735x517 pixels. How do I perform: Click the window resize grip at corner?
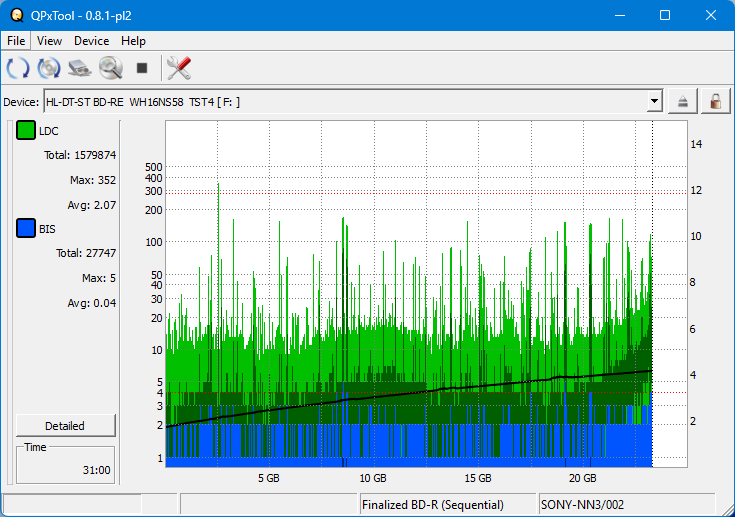(x=728, y=510)
